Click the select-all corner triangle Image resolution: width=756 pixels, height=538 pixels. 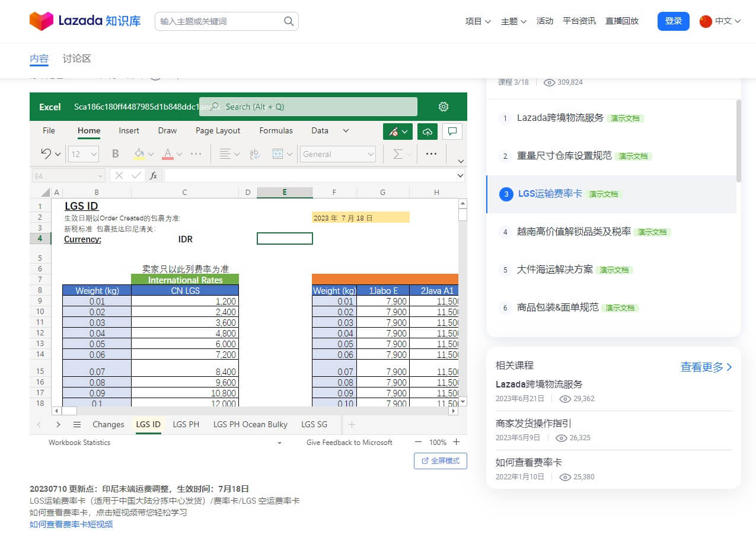point(45,193)
